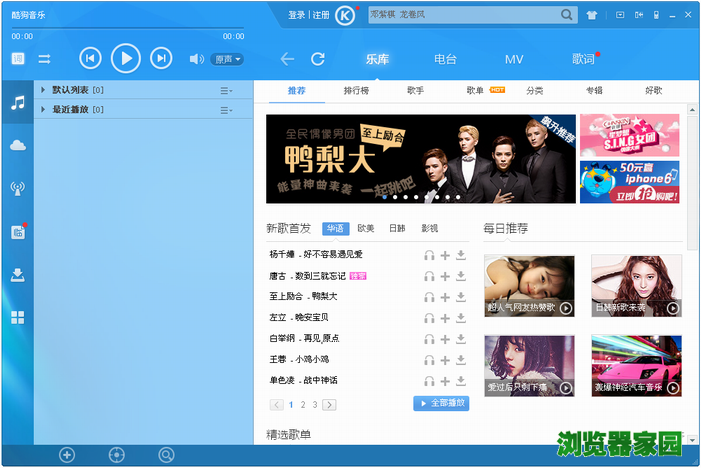Click the search magnifier icon
This screenshot has height=468, width=701.
[x=567, y=15]
